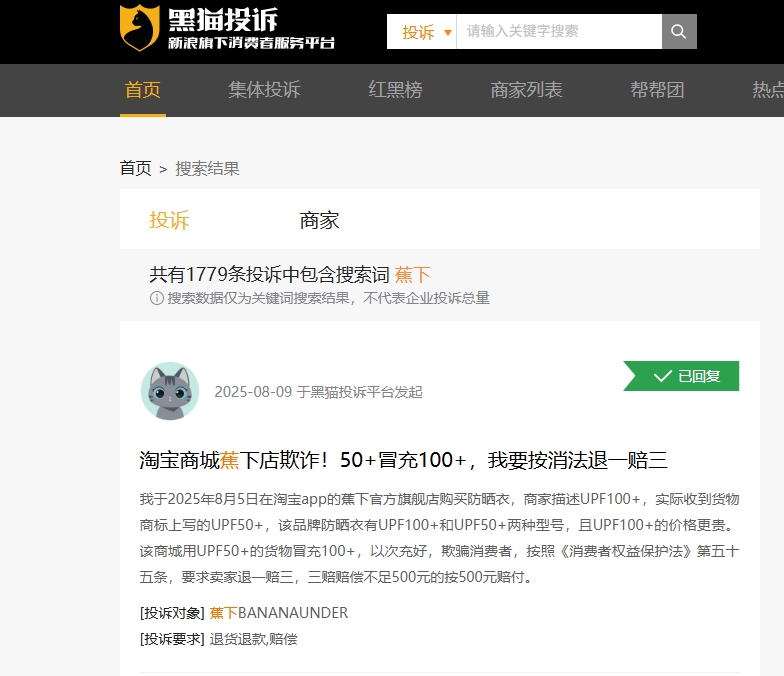Click the magnifier search button
The width and height of the screenshot is (784, 676).
pyautogui.click(x=679, y=32)
